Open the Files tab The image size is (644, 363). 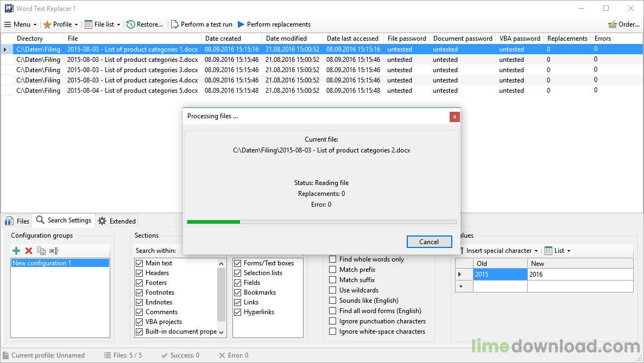pyautogui.click(x=17, y=221)
